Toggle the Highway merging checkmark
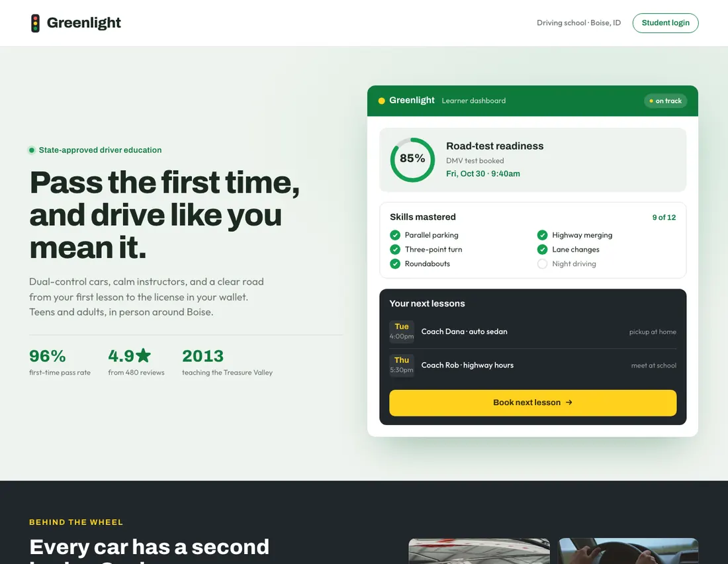The height and width of the screenshot is (564, 728). point(542,235)
